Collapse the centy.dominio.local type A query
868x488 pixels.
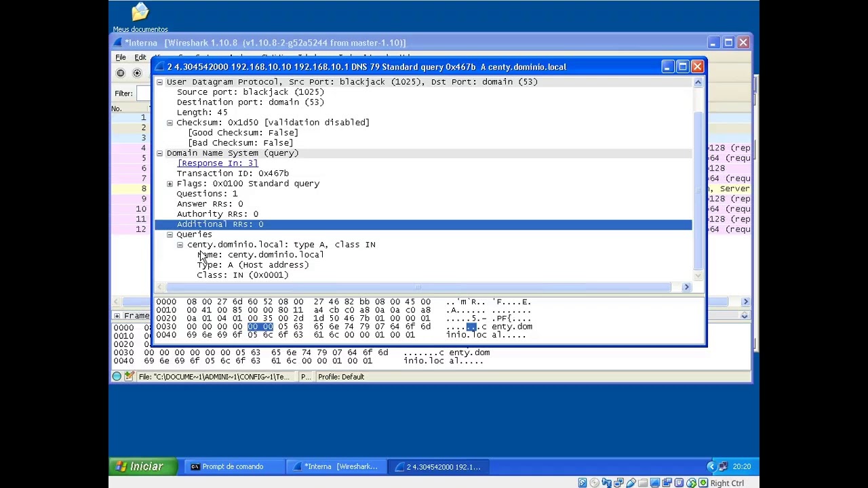tap(180, 245)
